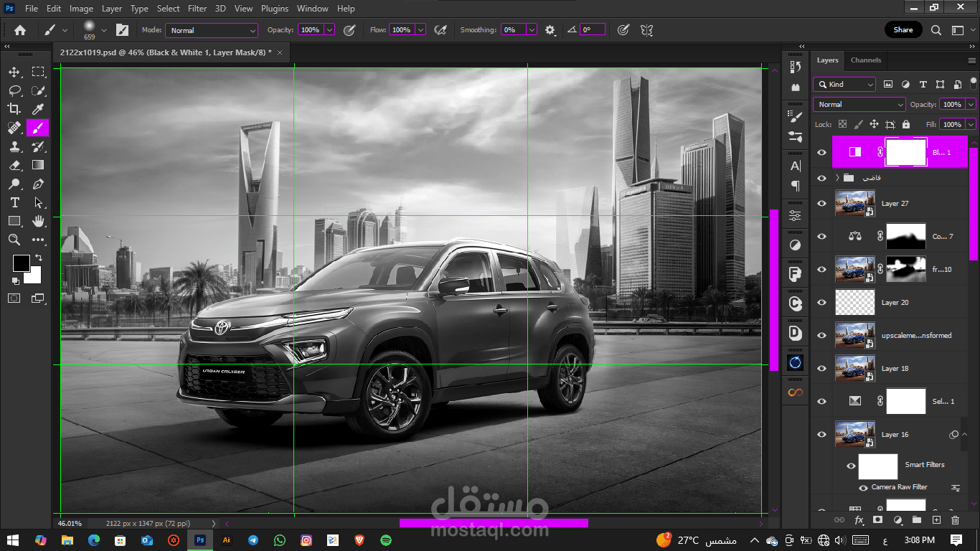The height and width of the screenshot is (551, 980).
Task: Click the canvas horizontal scrollbar
Action: pos(494,523)
